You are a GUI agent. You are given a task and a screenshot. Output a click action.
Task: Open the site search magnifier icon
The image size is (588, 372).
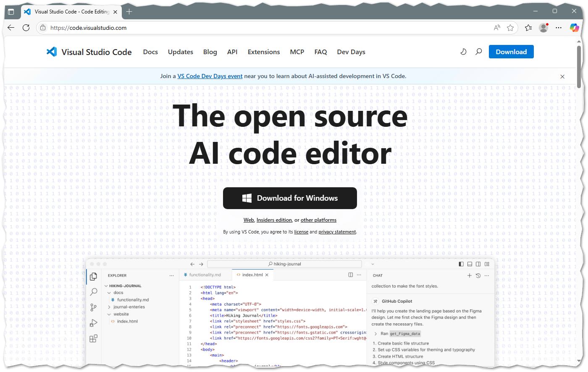coord(478,52)
